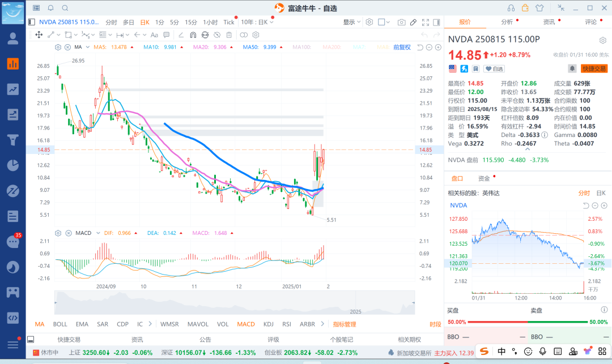
Task: Switch to the 分析 tab
Action: pos(507,22)
